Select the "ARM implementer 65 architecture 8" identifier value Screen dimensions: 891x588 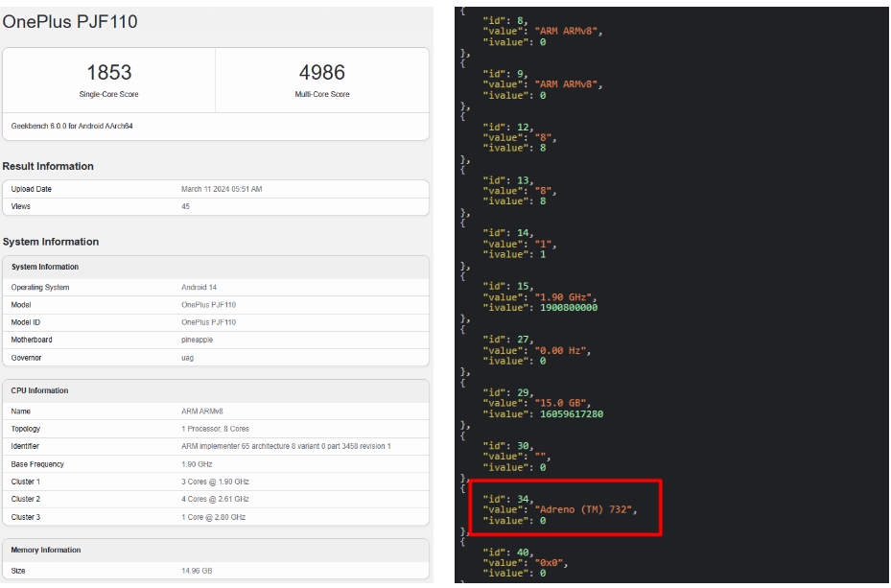[x=287, y=447]
